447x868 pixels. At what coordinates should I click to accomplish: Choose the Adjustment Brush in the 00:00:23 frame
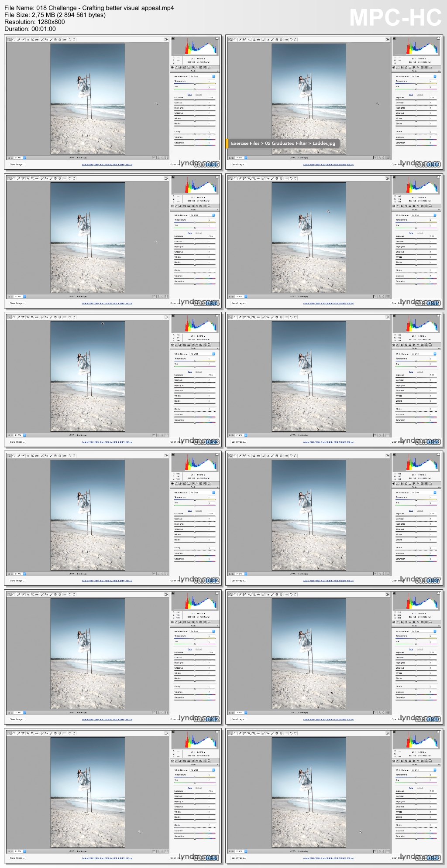click(51, 317)
